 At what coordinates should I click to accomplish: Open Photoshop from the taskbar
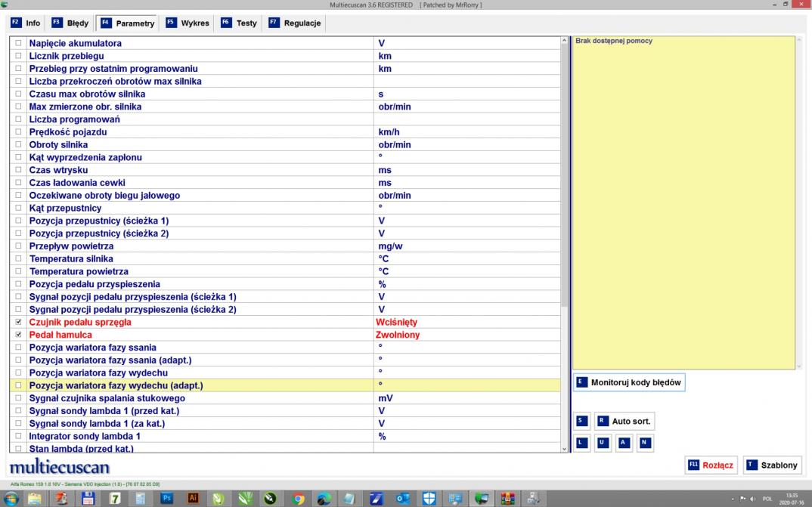[166, 498]
